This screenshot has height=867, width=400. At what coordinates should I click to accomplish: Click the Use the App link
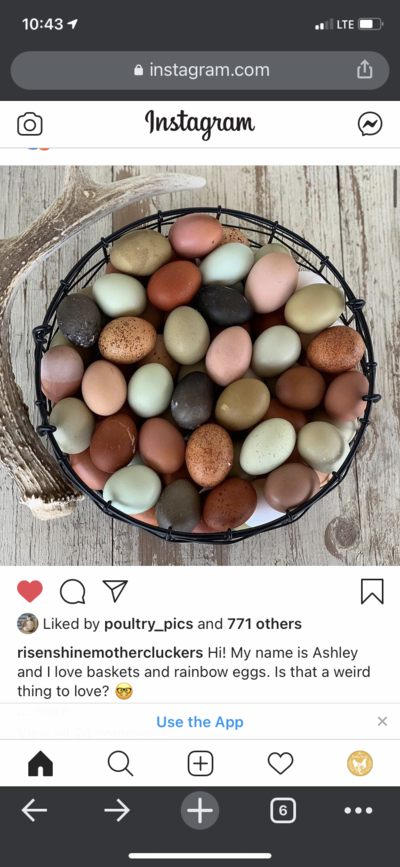(x=200, y=722)
